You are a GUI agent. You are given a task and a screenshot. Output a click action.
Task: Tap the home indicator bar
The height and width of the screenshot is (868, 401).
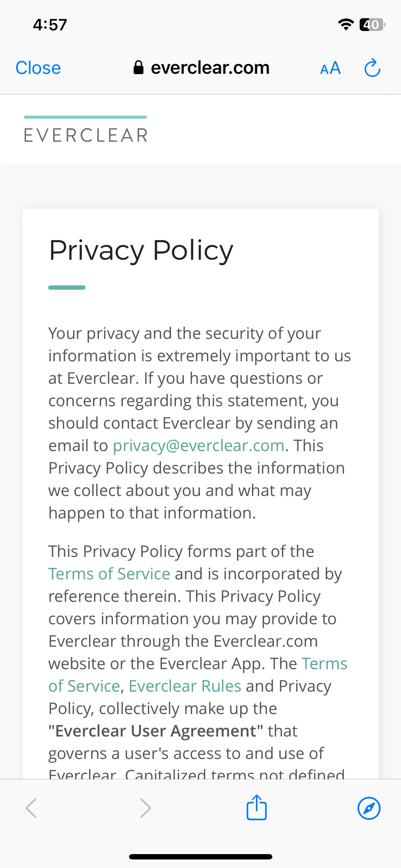pos(201,857)
